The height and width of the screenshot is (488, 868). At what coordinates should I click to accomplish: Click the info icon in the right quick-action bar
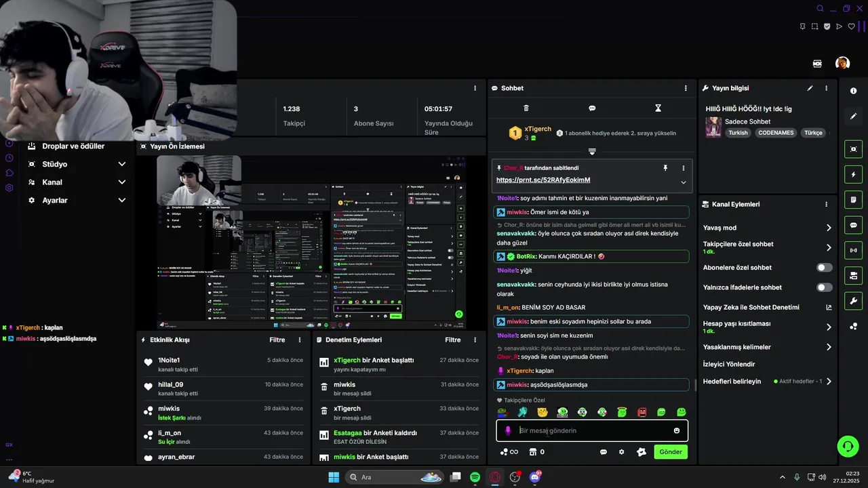click(853, 91)
